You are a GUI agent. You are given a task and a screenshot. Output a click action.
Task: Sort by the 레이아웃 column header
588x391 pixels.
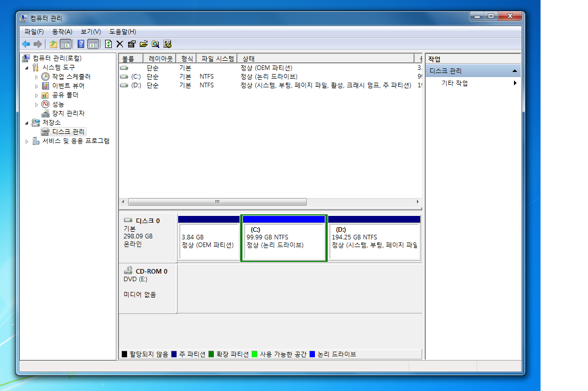[x=159, y=59]
